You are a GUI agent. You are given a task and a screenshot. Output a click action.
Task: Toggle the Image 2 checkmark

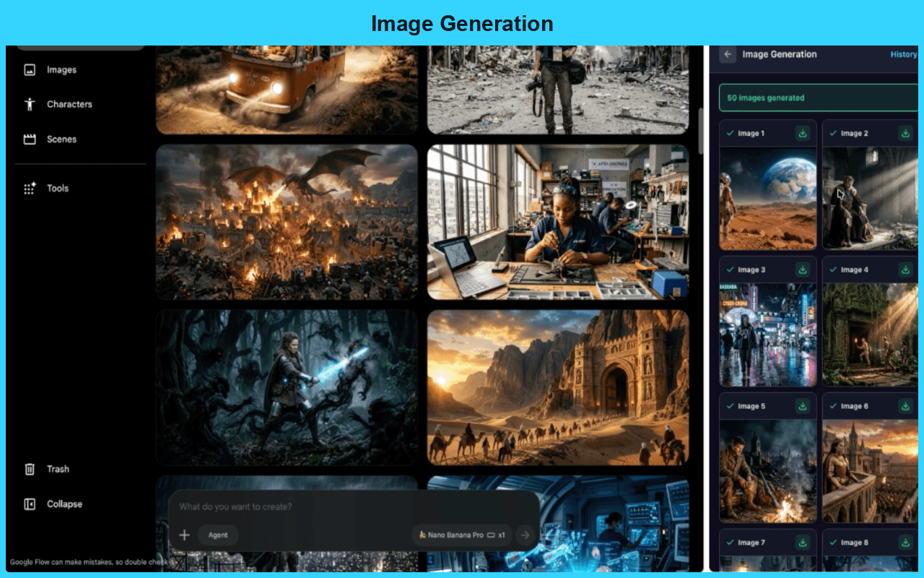tap(833, 134)
